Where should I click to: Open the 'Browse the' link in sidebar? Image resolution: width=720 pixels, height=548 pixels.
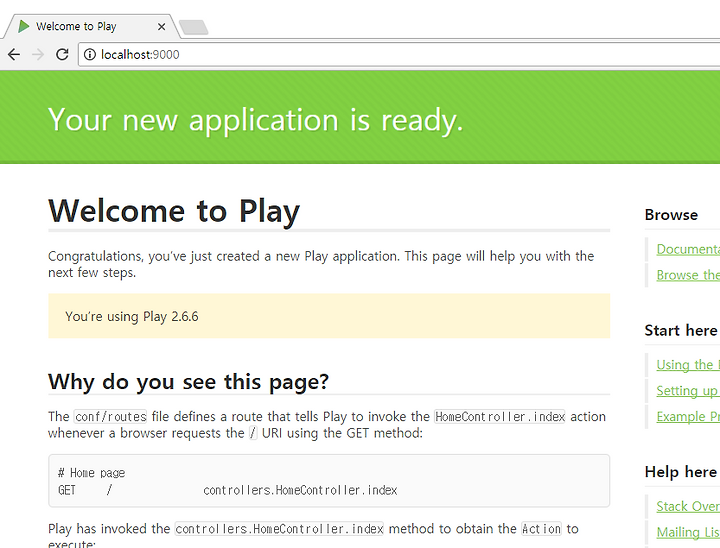tap(688, 275)
